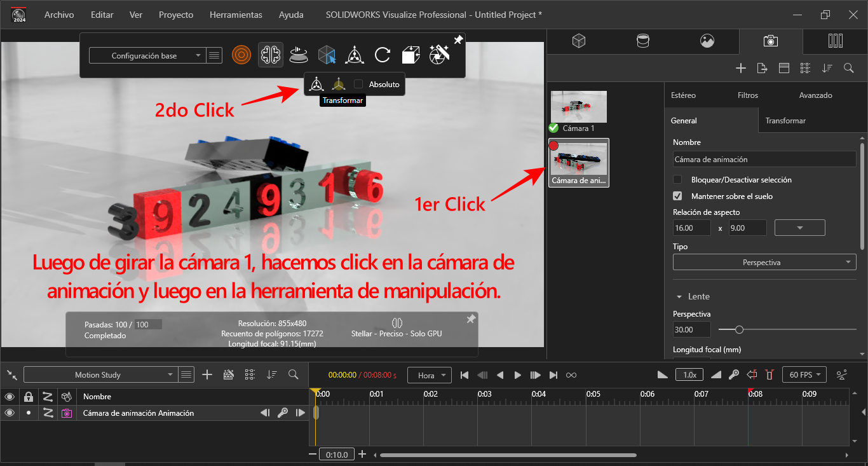Screen dimensions: 868x466
Task: Click the orange render preview mode icon
Action: point(241,55)
